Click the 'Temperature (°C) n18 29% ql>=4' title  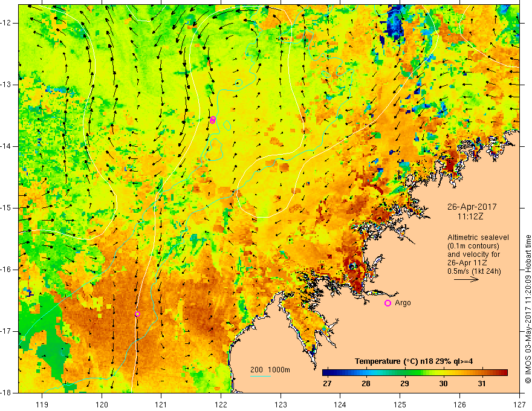point(414,361)
